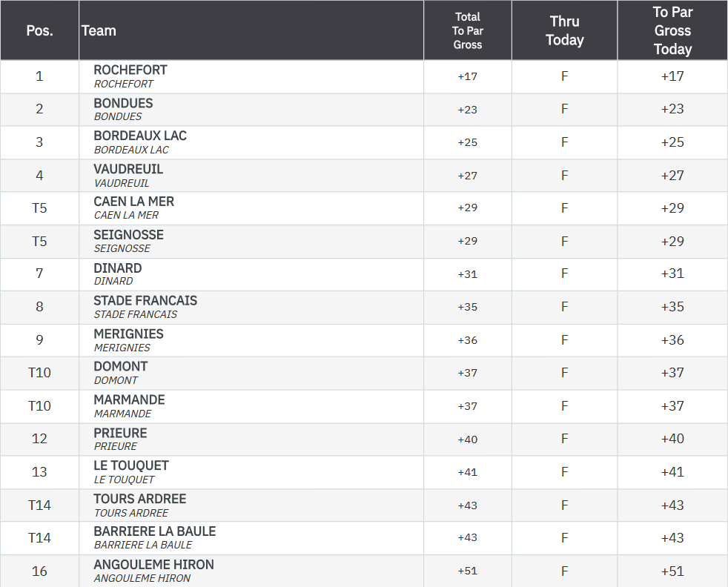The image size is (728, 587).
Task: Click To Par Gross Today header
Action: pos(672,30)
